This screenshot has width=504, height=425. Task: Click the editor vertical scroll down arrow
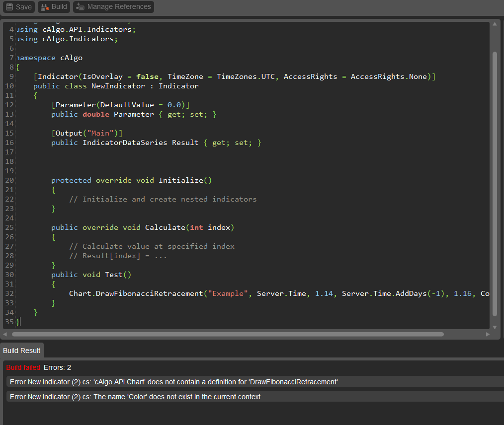click(x=495, y=327)
